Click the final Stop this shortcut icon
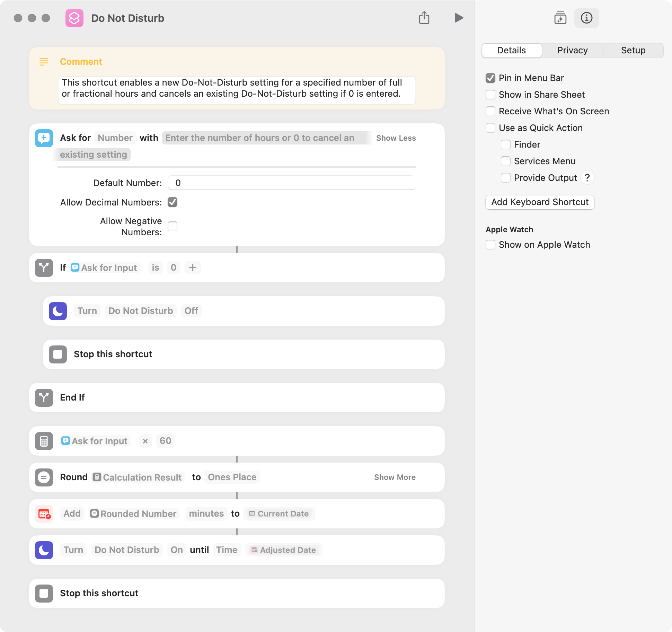This screenshot has height=632, width=672. pos(44,593)
